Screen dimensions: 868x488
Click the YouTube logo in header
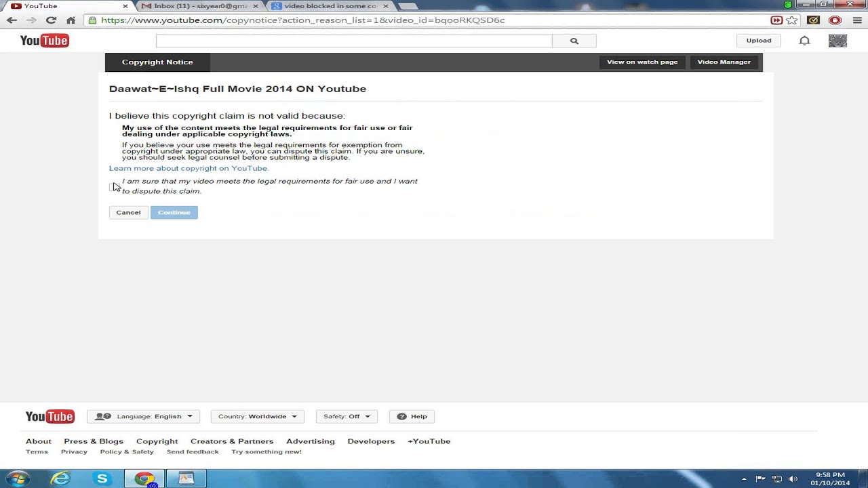click(x=45, y=41)
